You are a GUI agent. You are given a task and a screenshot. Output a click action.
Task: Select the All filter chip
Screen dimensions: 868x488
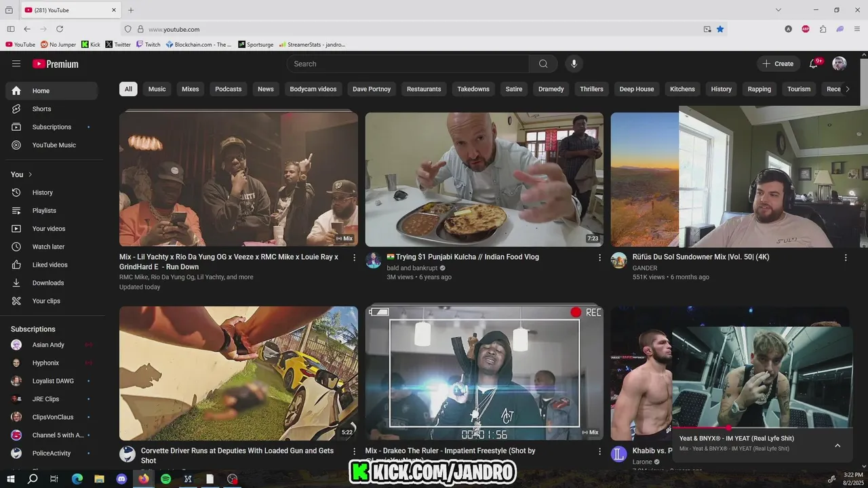(x=128, y=89)
